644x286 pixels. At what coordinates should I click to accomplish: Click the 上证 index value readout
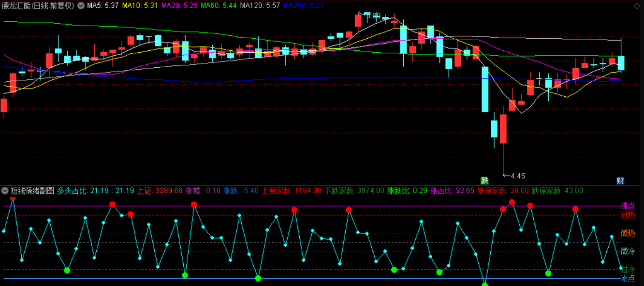point(160,191)
